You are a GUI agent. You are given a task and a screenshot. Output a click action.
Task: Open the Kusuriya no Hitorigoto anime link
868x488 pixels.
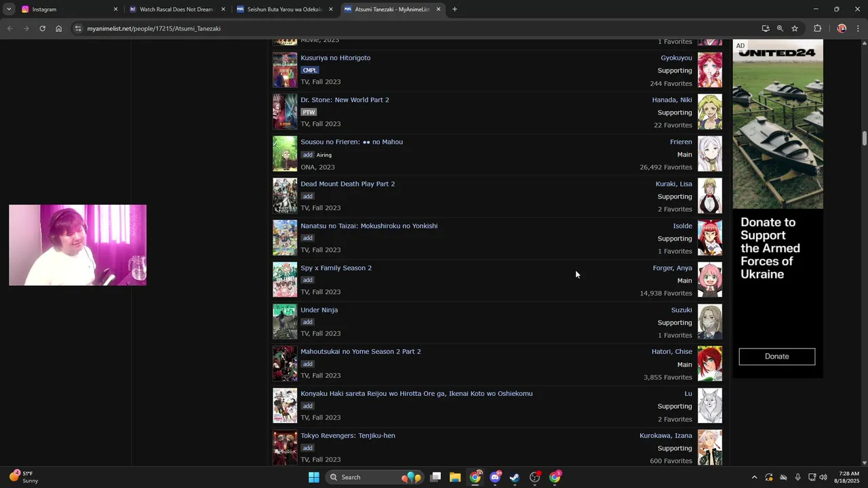pos(336,58)
